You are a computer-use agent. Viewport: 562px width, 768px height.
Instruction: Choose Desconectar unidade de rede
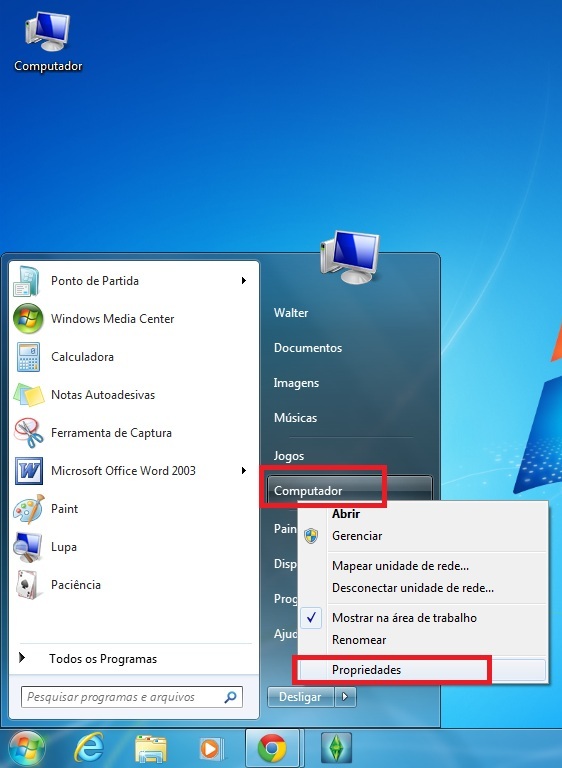[413, 588]
